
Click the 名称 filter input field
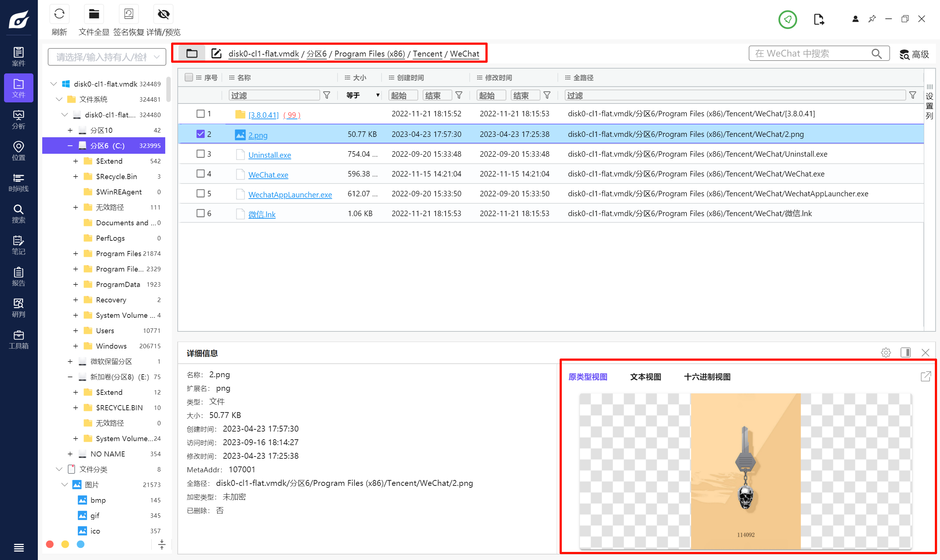[274, 95]
